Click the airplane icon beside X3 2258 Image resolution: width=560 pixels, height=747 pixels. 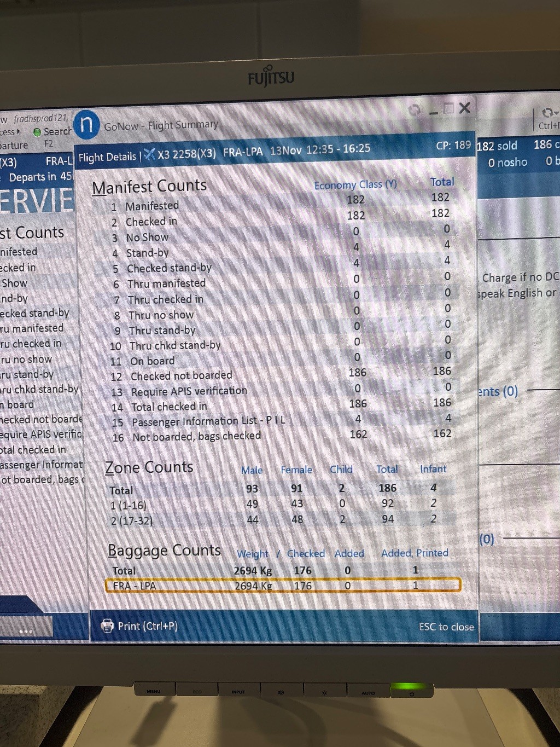click(149, 155)
